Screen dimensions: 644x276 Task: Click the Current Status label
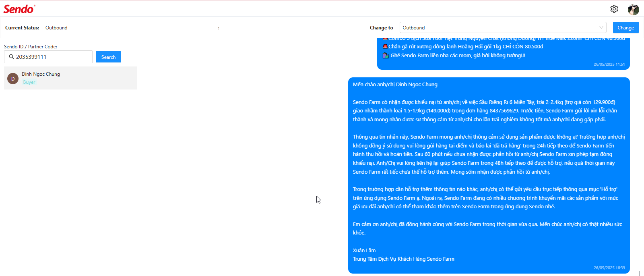[x=22, y=28]
